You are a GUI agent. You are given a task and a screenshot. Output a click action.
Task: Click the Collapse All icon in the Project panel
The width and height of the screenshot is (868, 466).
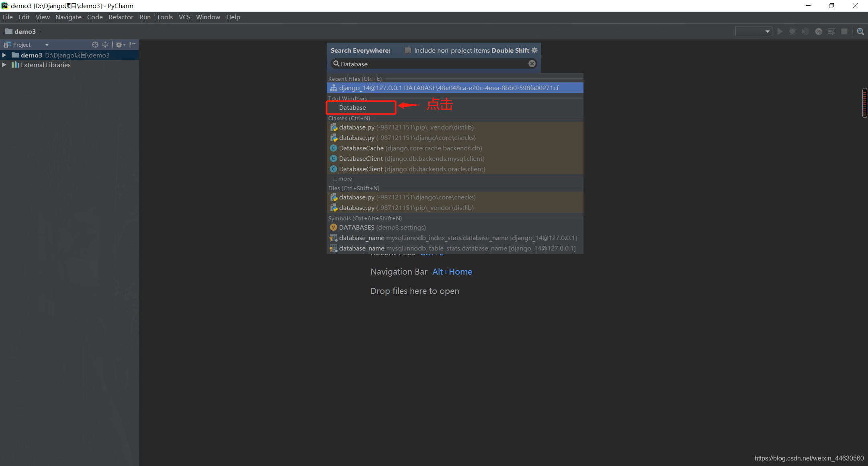(x=105, y=45)
